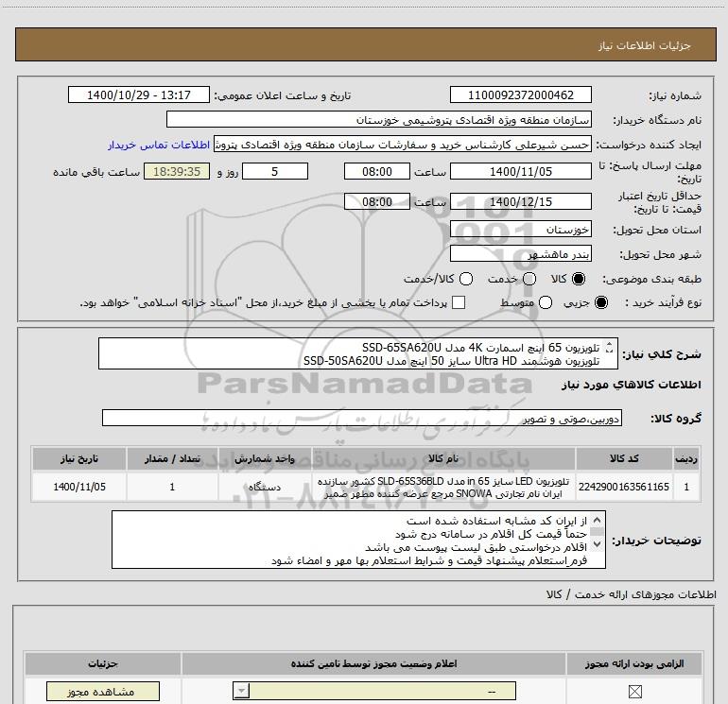Image resolution: width=728 pixels, height=704 pixels.
Task: Click general need description text area
Action: [358, 353]
